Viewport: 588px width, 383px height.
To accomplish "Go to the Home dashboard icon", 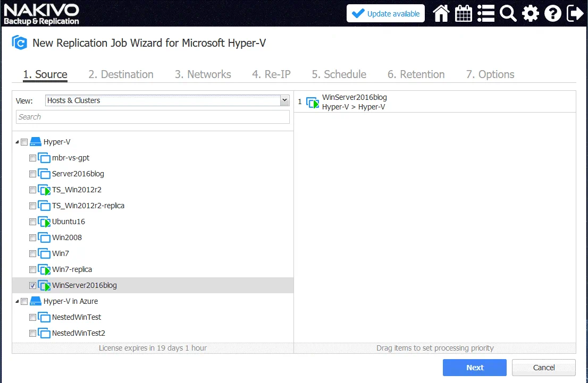I will click(441, 14).
